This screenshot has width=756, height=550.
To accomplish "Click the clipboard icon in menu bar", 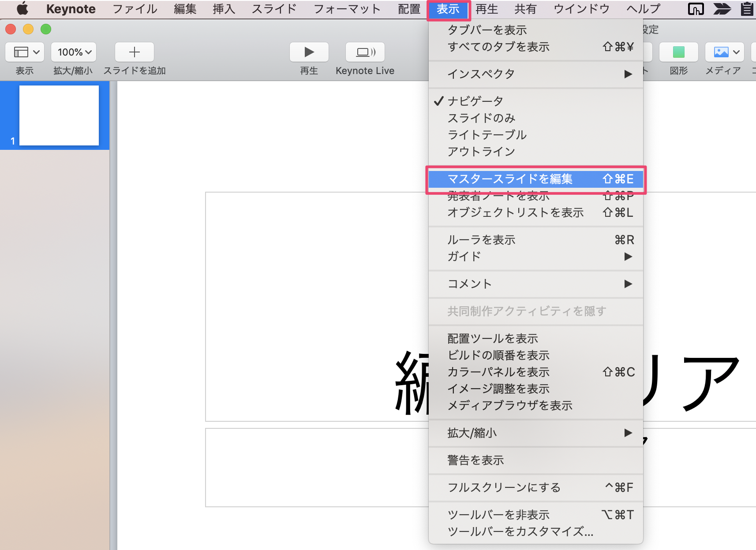I will (x=747, y=9).
